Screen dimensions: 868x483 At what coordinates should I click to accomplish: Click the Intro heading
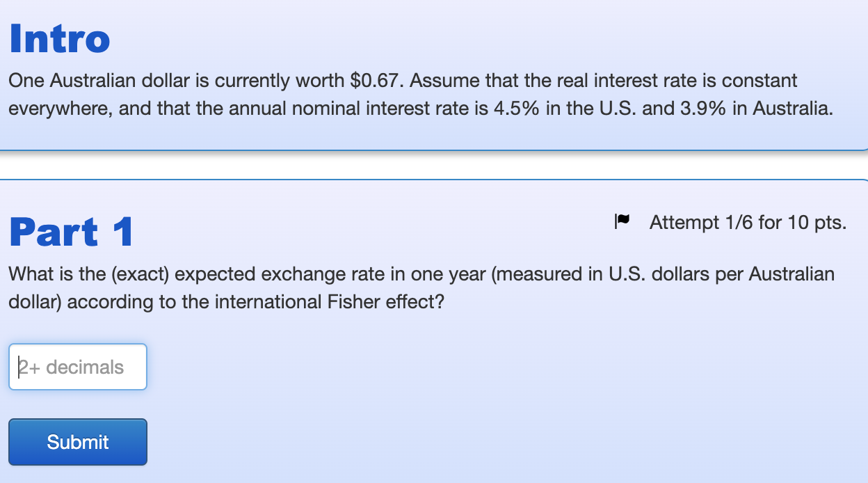point(59,38)
